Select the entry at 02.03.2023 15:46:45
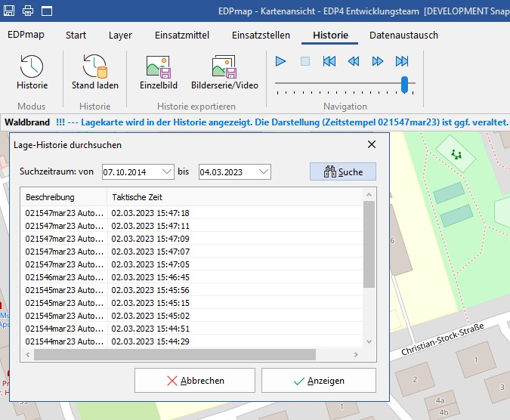 [150, 277]
